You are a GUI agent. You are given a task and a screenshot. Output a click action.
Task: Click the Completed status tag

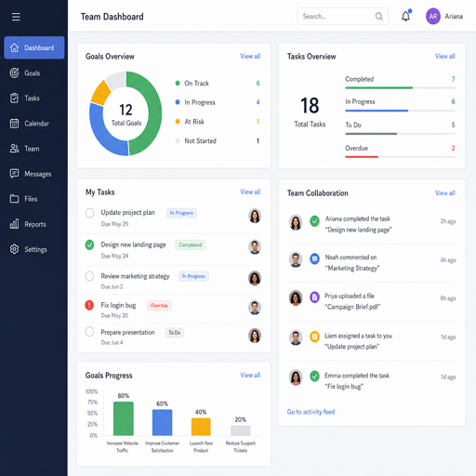(191, 245)
